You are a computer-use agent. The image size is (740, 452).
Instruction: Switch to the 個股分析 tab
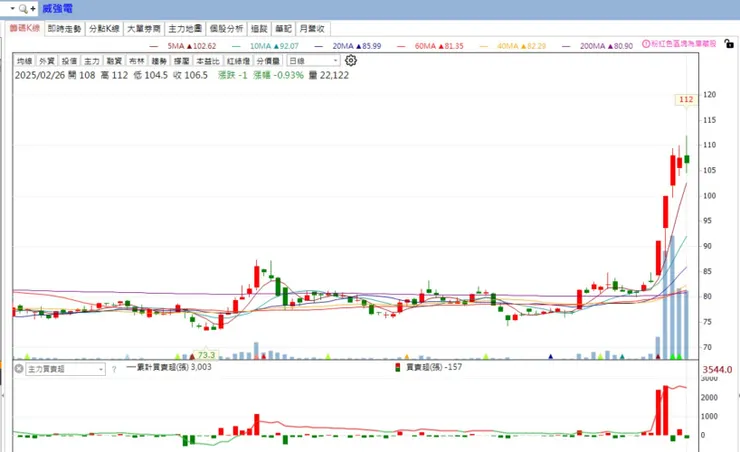point(227,29)
